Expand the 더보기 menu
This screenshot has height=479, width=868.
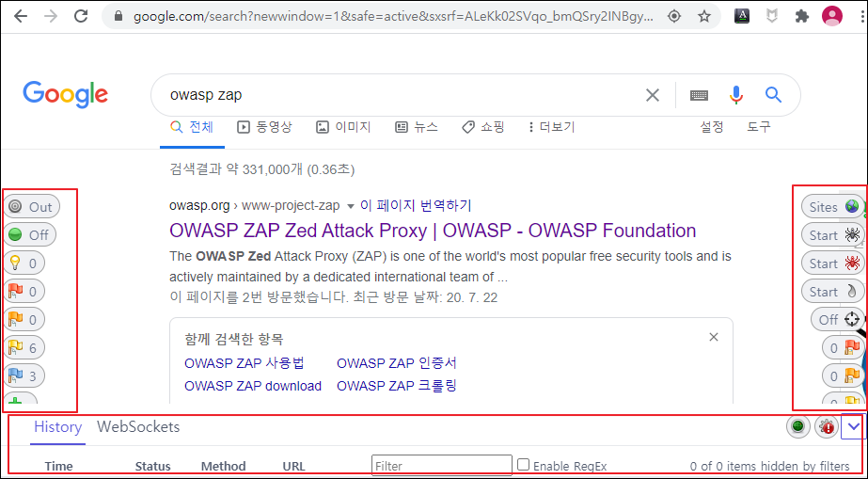click(551, 127)
